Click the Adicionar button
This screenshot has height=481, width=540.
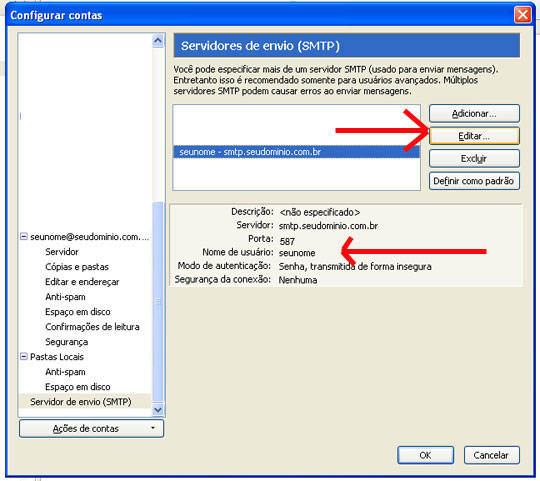pos(474,113)
